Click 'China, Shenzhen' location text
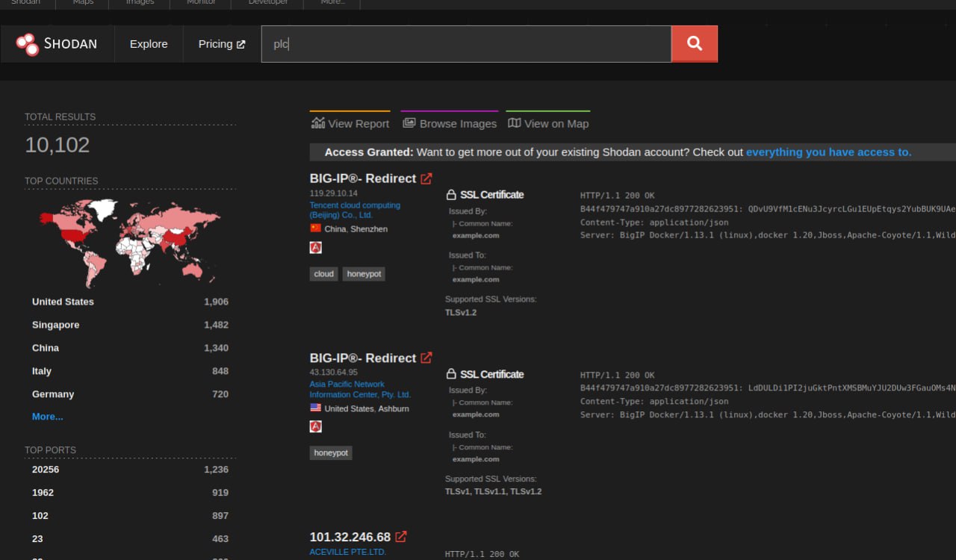 click(356, 229)
